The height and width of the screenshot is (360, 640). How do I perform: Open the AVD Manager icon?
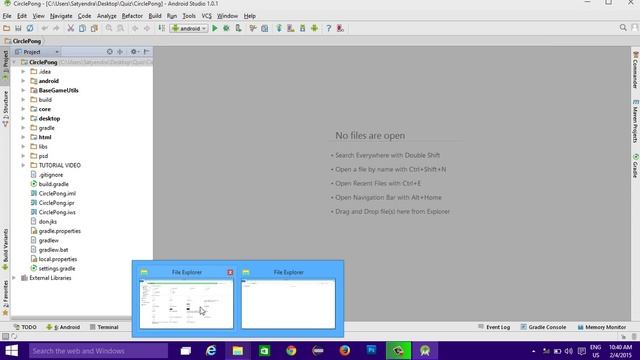tap(291, 28)
